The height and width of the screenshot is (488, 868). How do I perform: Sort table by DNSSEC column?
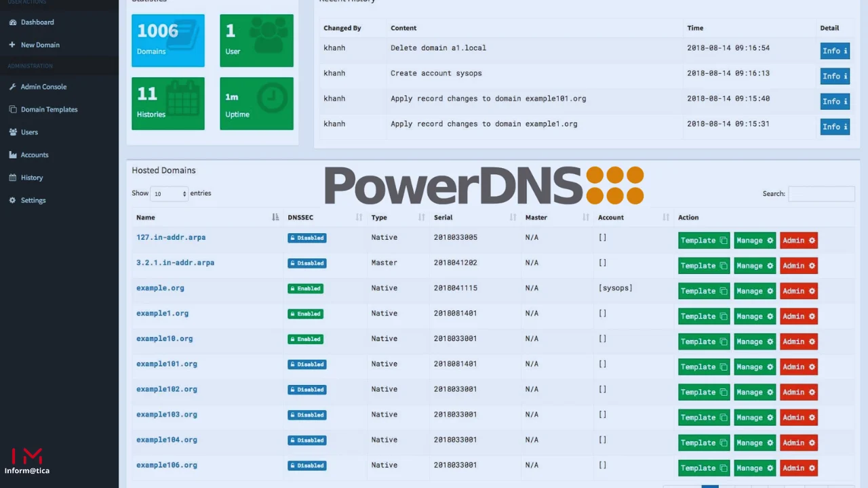coord(325,218)
